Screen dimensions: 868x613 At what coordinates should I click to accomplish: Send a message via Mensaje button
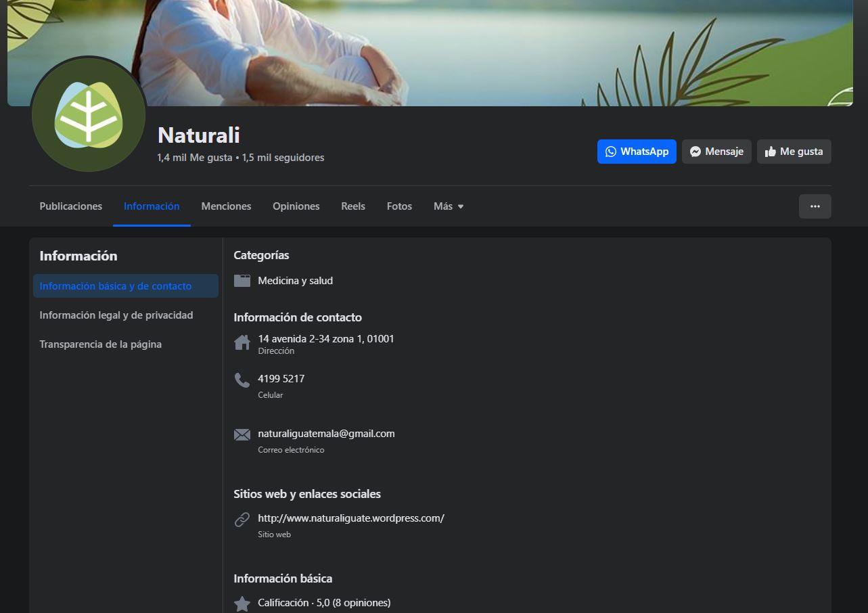click(x=716, y=152)
